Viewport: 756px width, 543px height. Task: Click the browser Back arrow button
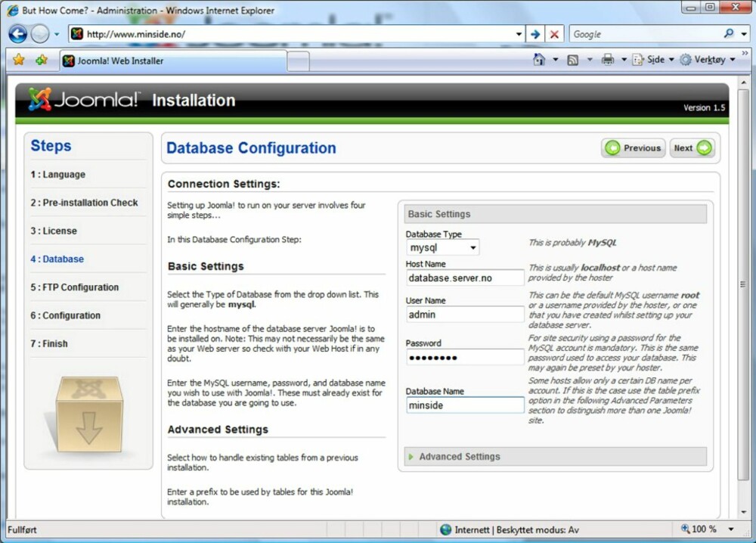tap(18, 34)
